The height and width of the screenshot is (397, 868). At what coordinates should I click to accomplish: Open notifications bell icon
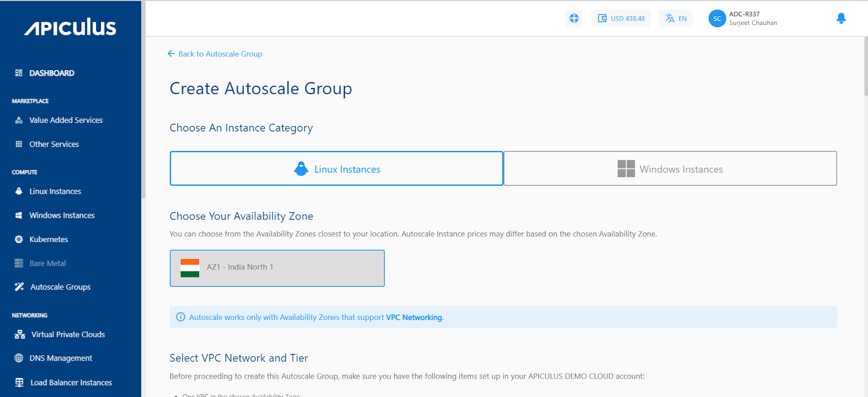tap(841, 18)
